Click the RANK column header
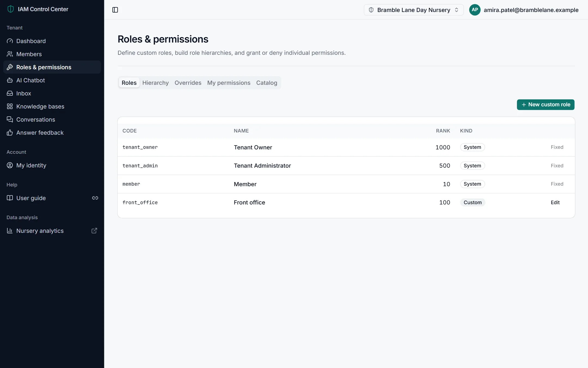The height and width of the screenshot is (368, 588). point(443,131)
